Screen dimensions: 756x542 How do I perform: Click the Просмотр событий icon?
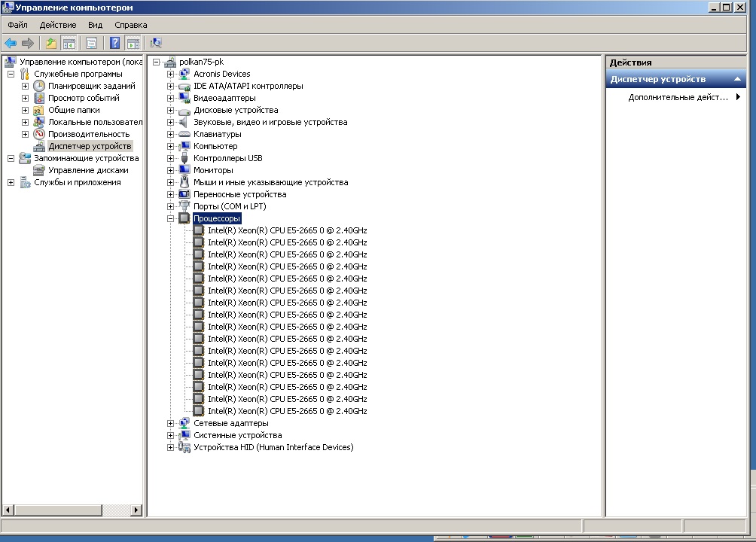(39, 98)
